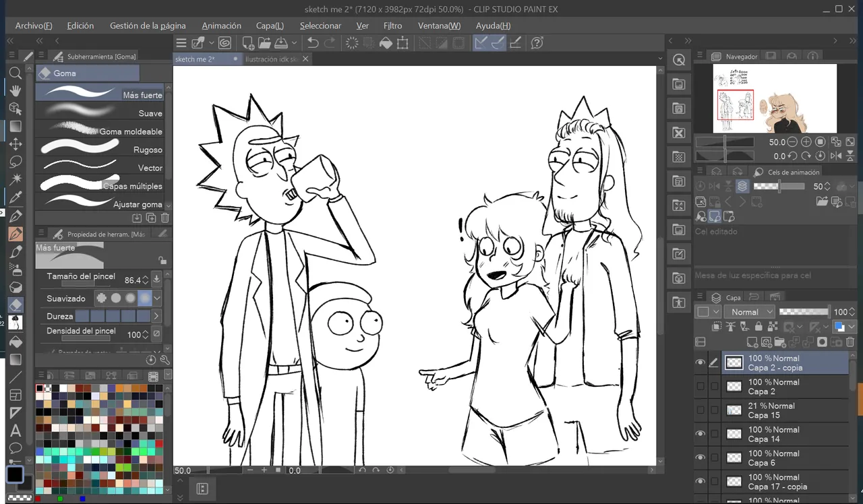
Task: Select the Operation object cube tool
Action: point(15,108)
